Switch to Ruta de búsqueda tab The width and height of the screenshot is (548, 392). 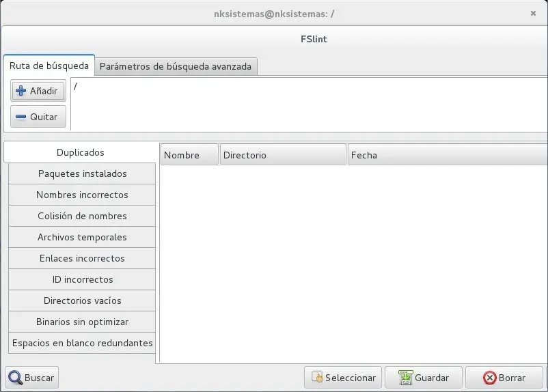pos(49,66)
